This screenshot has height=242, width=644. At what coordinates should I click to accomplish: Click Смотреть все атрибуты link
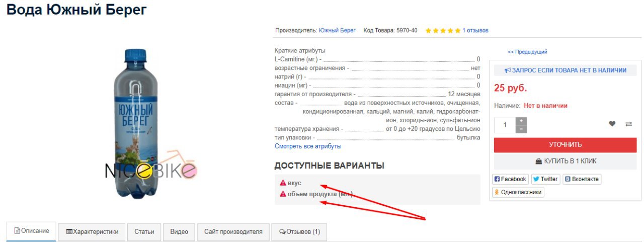[x=308, y=146]
